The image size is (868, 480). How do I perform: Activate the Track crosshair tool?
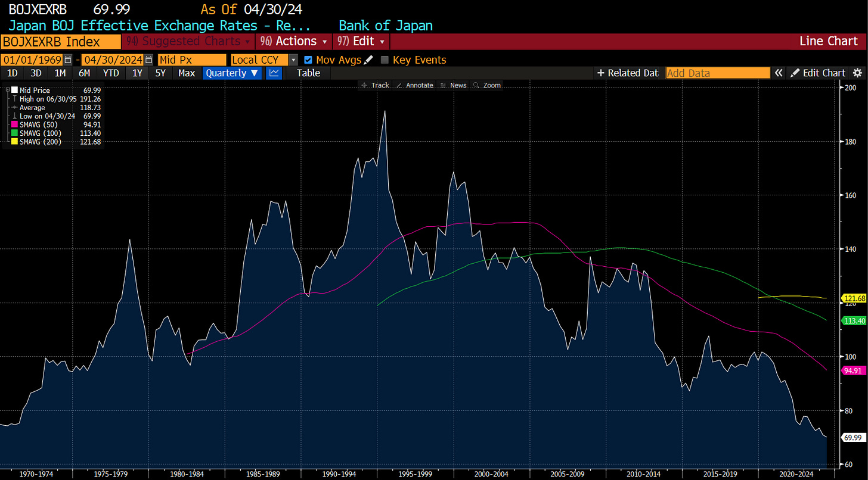[375, 85]
